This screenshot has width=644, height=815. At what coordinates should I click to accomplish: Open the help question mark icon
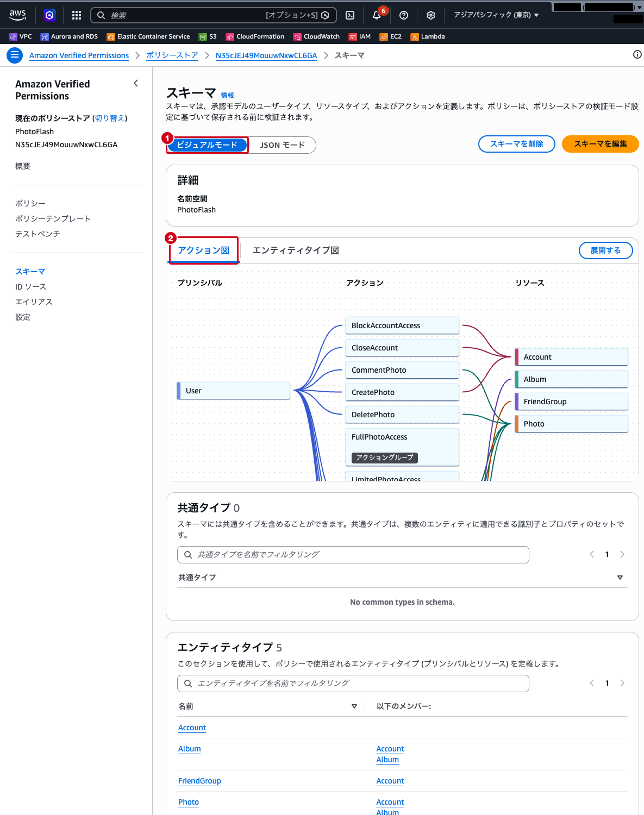(x=404, y=15)
